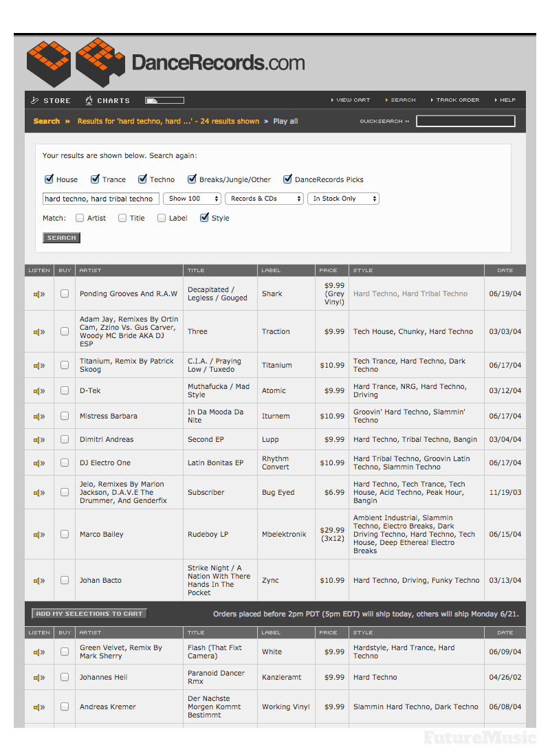Click label cell 'Mbelektronik'
The width and height of the screenshot is (550, 756).
284,534
